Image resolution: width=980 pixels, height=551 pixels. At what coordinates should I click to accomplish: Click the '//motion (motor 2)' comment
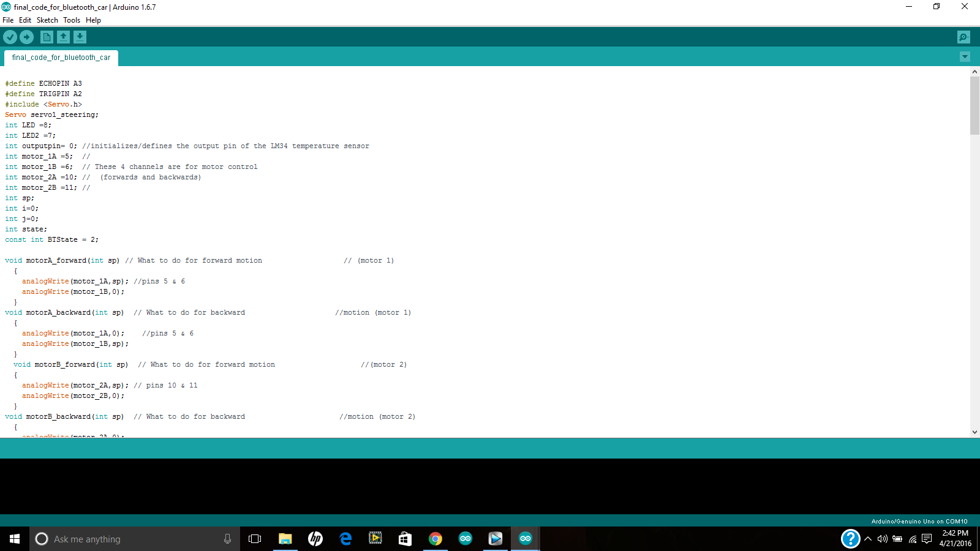tap(377, 416)
